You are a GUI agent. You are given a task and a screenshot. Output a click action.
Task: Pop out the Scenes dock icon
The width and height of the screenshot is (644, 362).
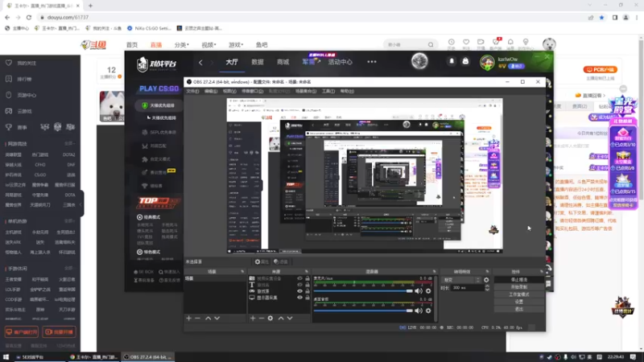pyautogui.click(x=242, y=272)
